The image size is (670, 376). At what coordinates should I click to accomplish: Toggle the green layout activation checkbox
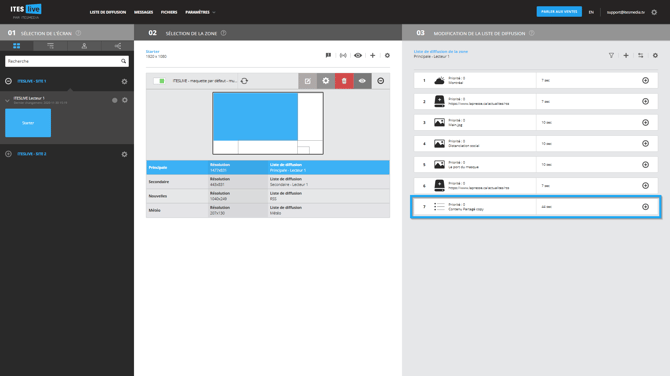click(159, 81)
